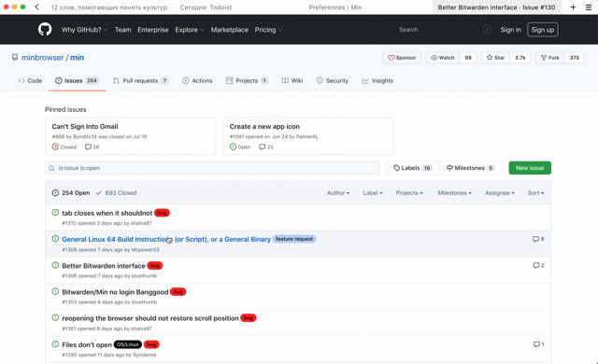Image resolution: width=598 pixels, height=364 pixels.
Task: Switch to the Сегодня: Todoist browser tab
Action: point(206,7)
